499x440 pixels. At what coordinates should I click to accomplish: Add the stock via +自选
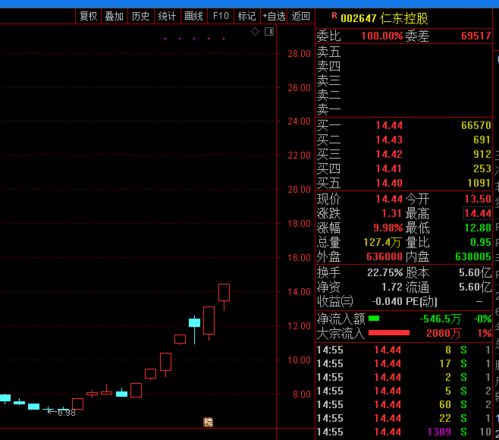[x=274, y=16]
